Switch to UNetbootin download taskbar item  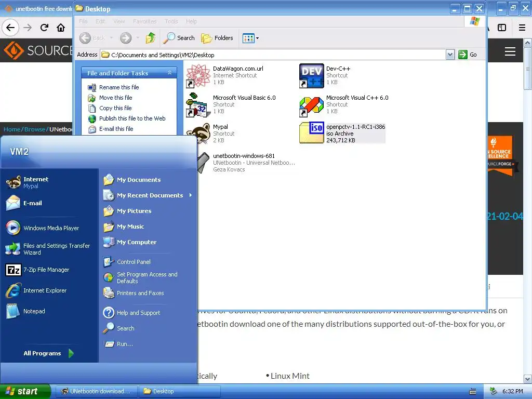[x=96, y=391]
